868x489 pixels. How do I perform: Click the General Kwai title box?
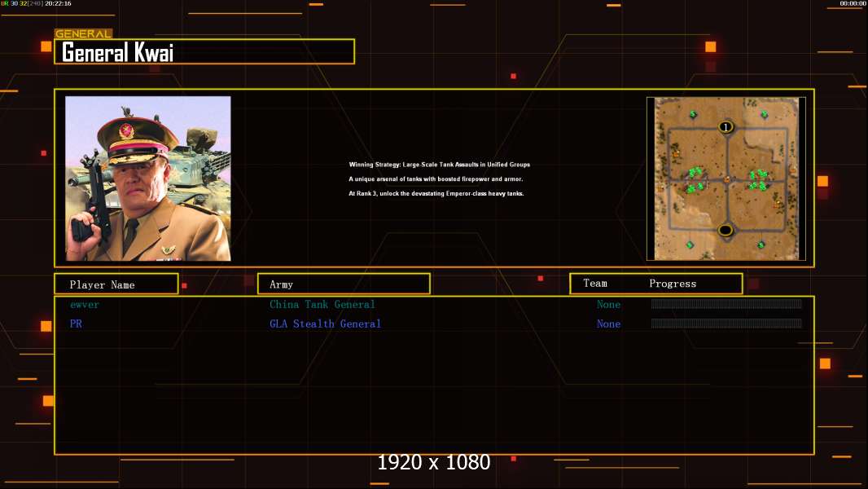point(204,52)
